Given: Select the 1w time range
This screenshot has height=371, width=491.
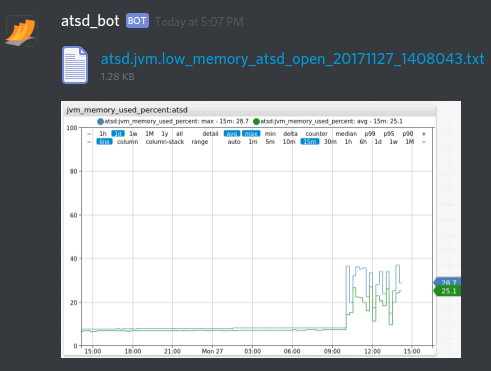Looking at the screenshot, I should tap(133, 134).
